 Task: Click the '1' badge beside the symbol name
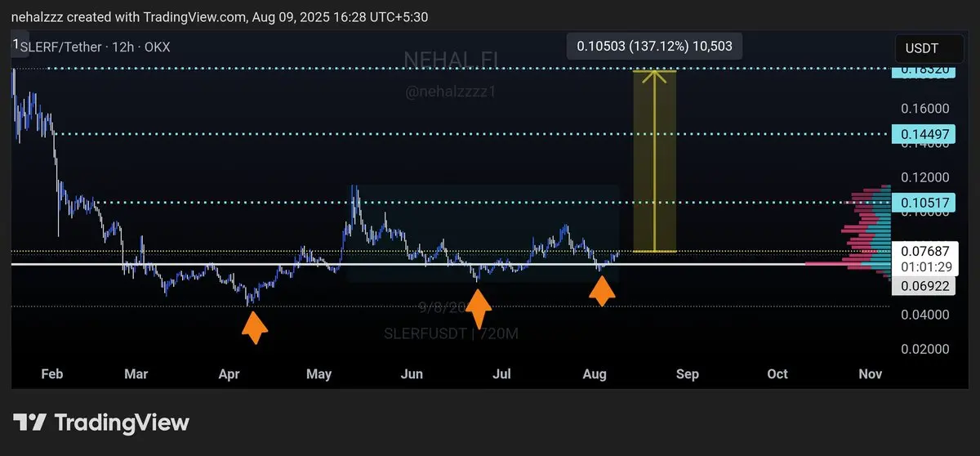16,46
